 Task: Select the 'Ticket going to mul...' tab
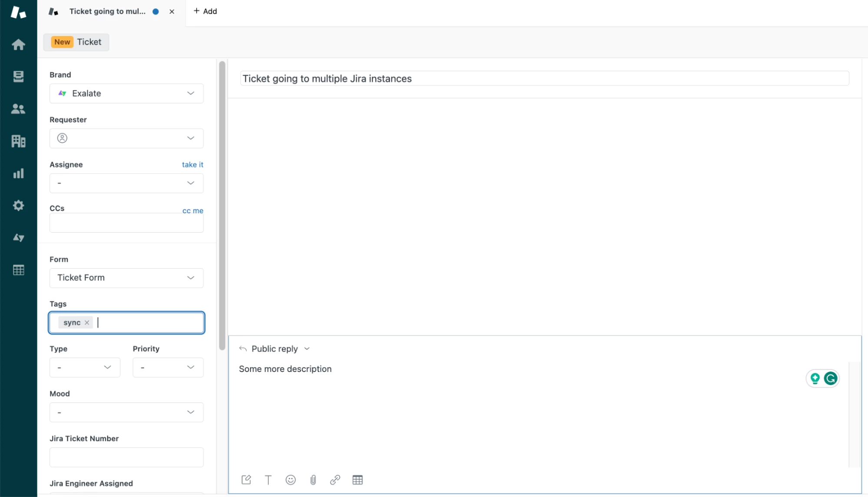point(107,11)
